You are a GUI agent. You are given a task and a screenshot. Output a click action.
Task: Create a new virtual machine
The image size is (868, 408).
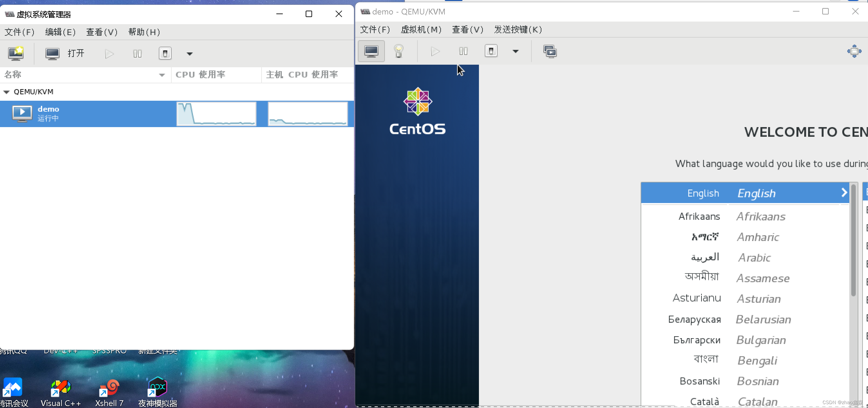pyautogui.click(x=15, y=53)
